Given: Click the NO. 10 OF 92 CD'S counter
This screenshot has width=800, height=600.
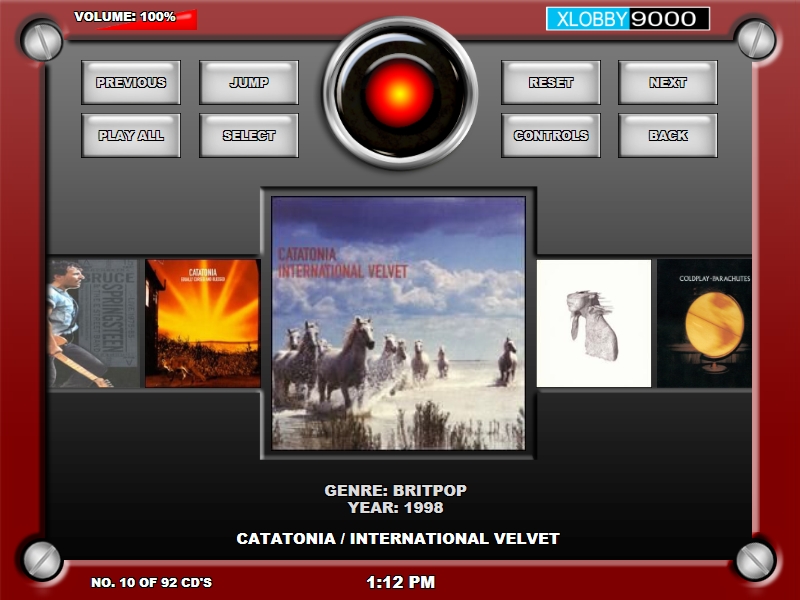Looking at the screenshot, I should click(151, 582).
